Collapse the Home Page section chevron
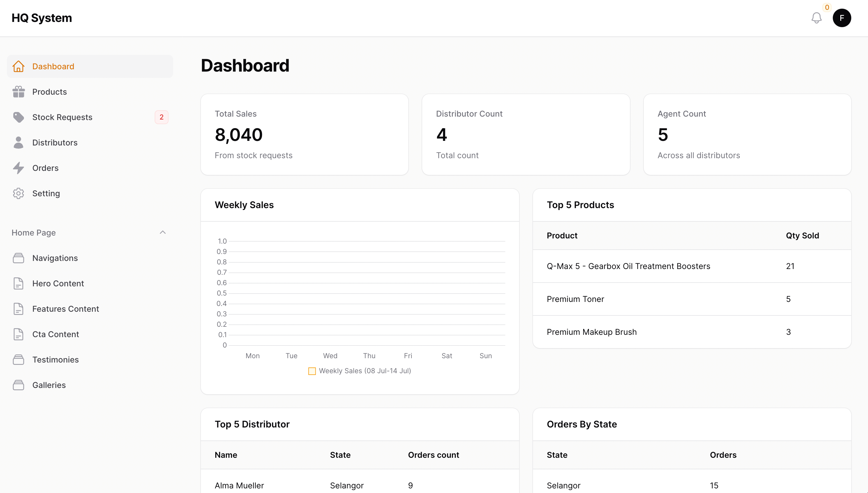 point(163,233)
